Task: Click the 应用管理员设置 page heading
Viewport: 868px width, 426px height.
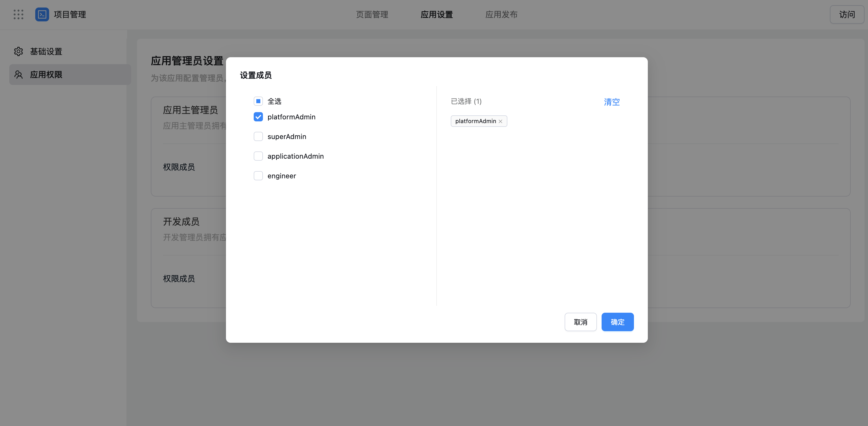Action: 187,61
